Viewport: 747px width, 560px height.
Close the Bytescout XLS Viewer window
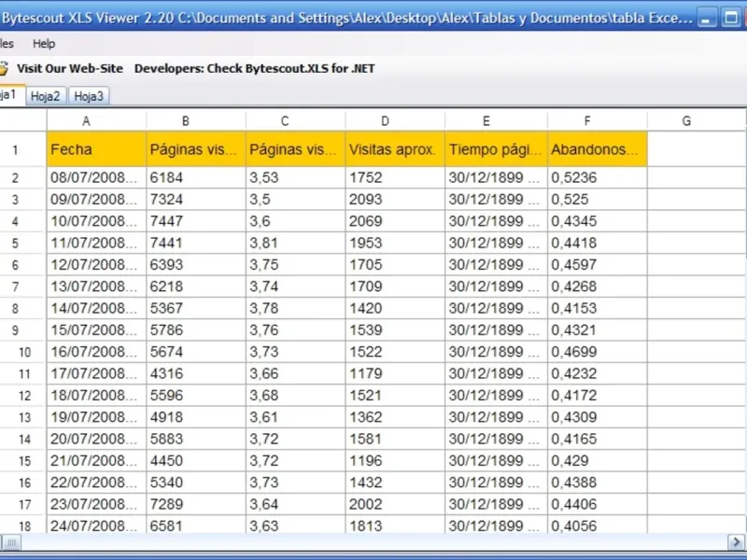coord(744,17)
